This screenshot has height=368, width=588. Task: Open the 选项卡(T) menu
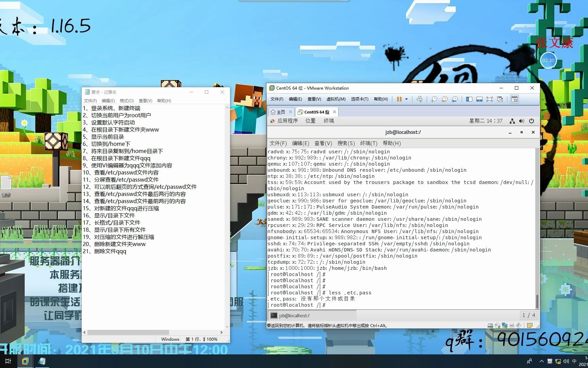point(360,99)
